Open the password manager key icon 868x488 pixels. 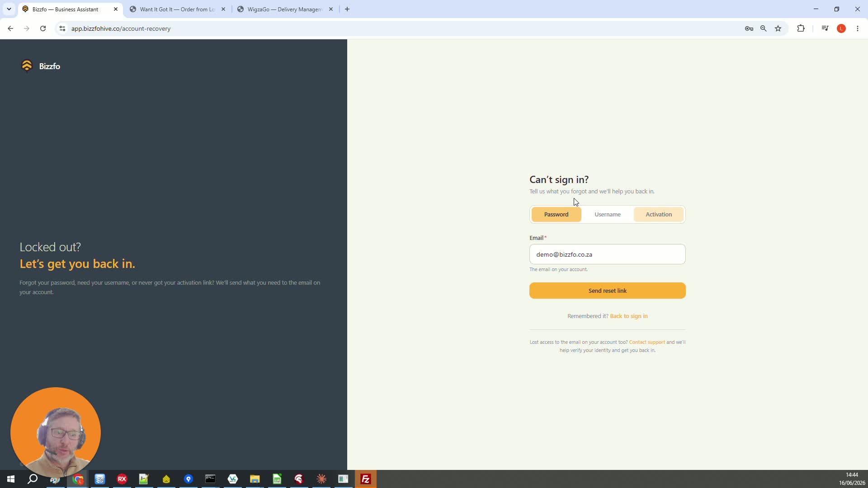click(749, 28)
